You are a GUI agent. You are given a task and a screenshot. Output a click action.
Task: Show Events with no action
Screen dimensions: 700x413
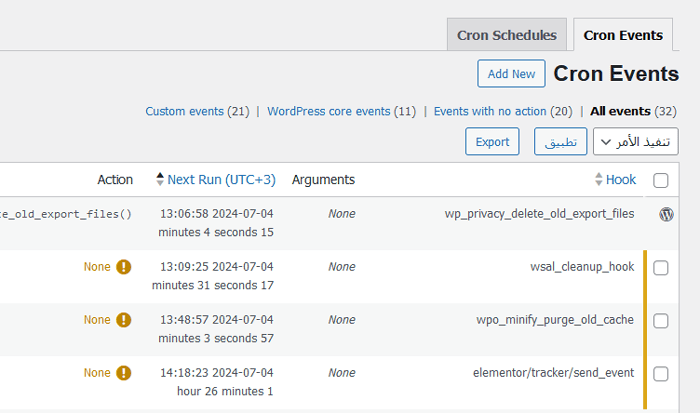tap(503, 111)
